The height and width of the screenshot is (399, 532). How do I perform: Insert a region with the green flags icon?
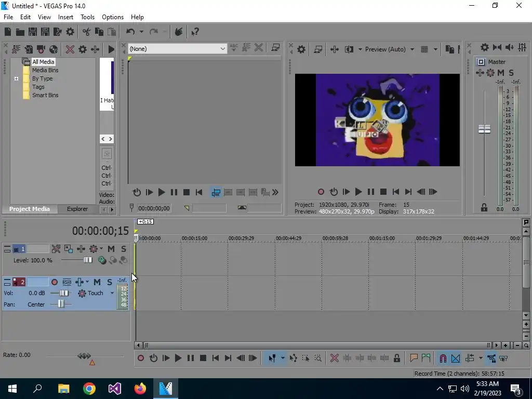tap(426, 358)
